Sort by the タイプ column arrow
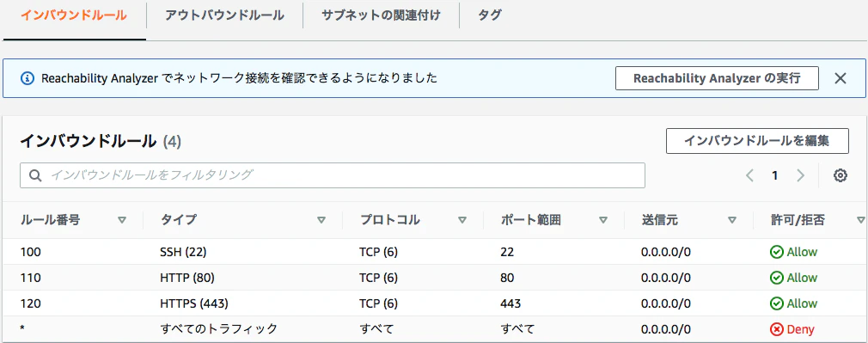This screenshot has width=868, height=343. [x=321, y=221]
